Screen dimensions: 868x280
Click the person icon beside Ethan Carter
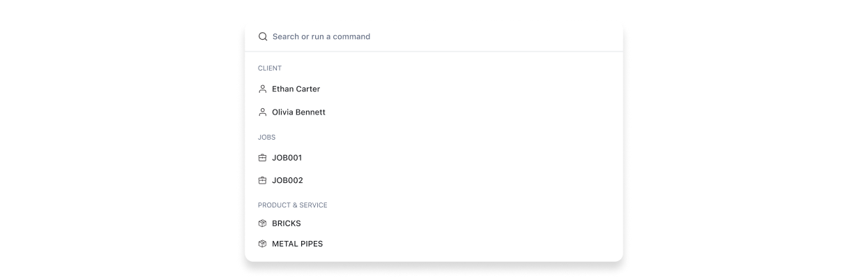coord(263,89)
